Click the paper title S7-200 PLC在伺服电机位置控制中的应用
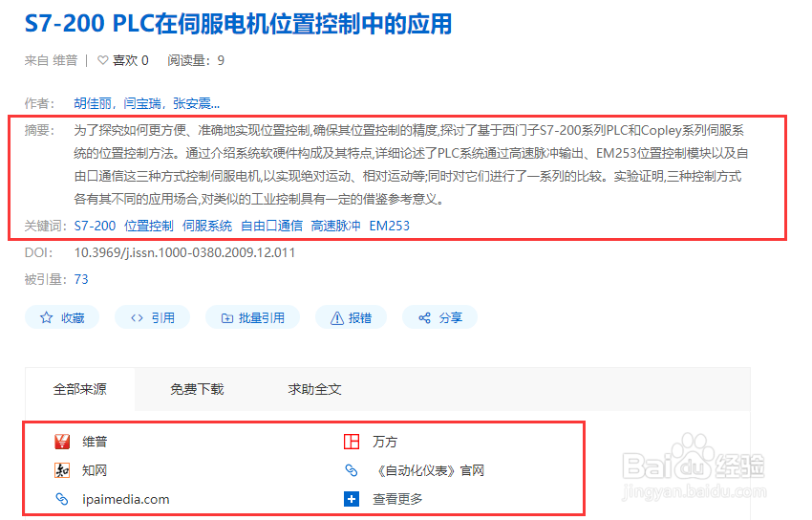 click(x=239, y=24)
